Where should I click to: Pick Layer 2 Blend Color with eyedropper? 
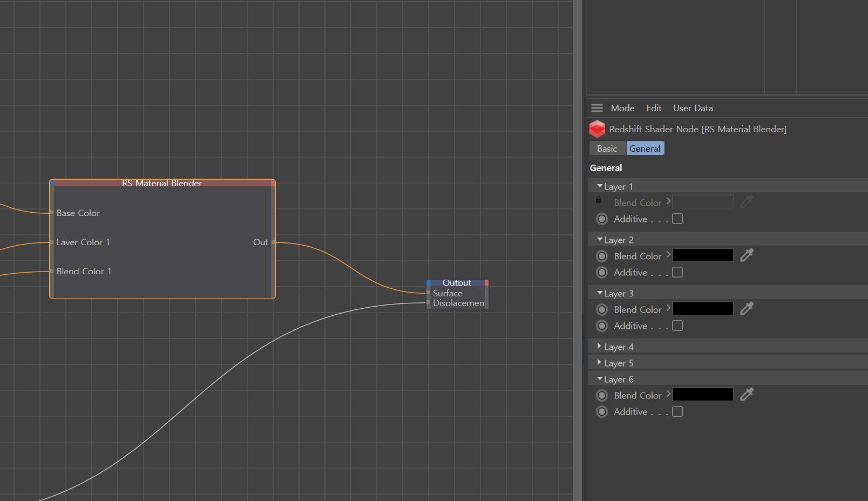click(747, 255)
